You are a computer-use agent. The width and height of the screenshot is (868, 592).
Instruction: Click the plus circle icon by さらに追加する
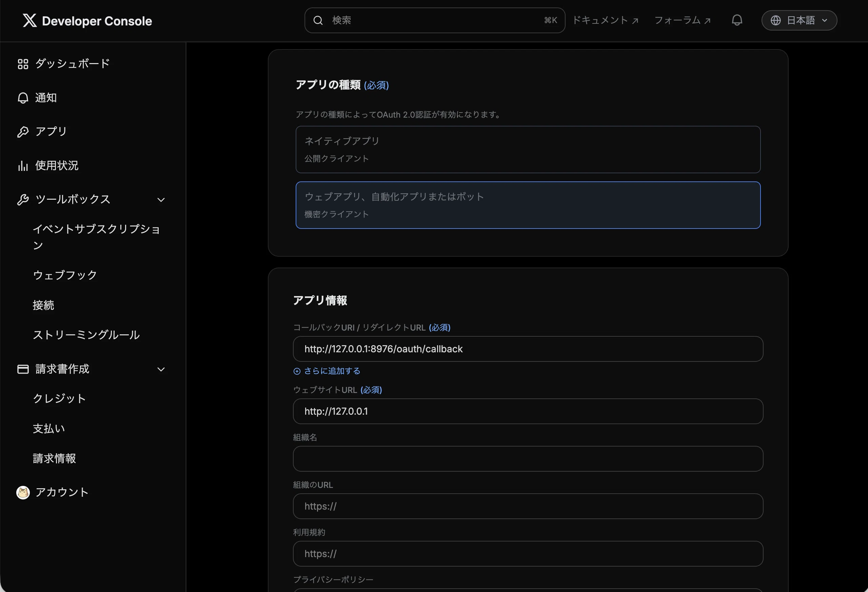pos(297,371)
